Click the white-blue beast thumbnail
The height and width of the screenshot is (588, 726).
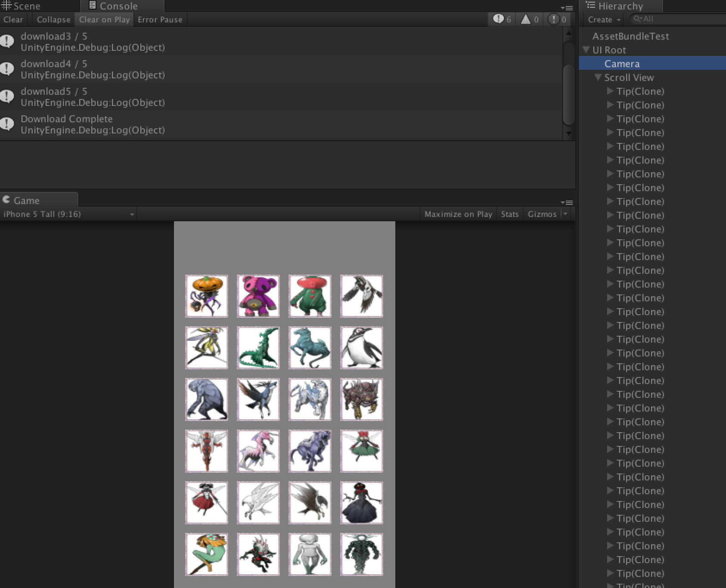[310, 399]
